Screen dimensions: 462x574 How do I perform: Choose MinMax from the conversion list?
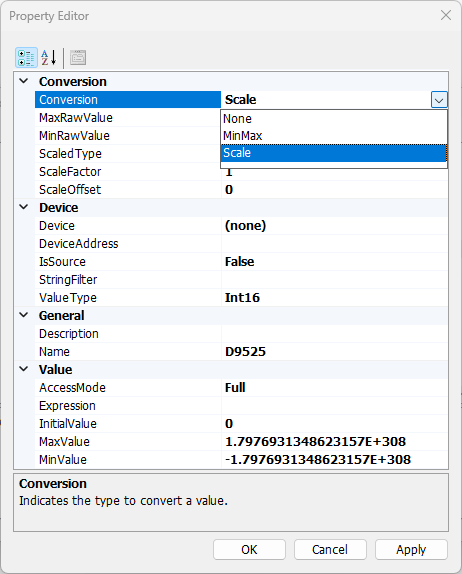(334, 136)
